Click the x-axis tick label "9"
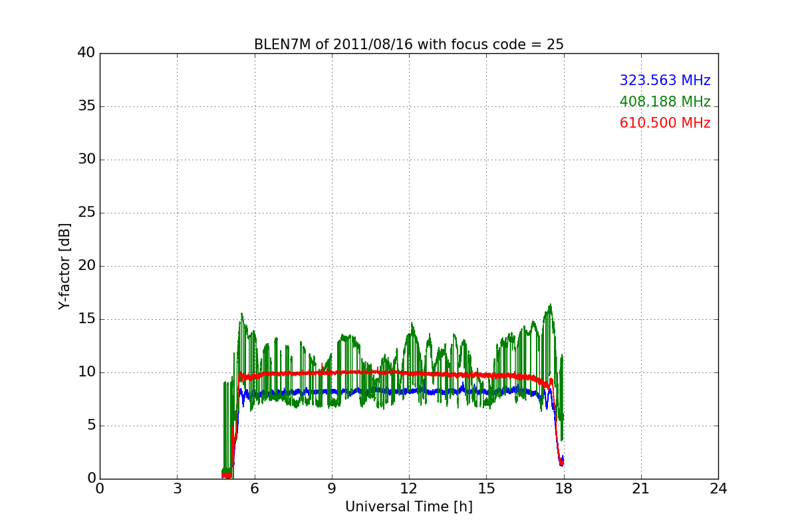 tap(332, 489)
